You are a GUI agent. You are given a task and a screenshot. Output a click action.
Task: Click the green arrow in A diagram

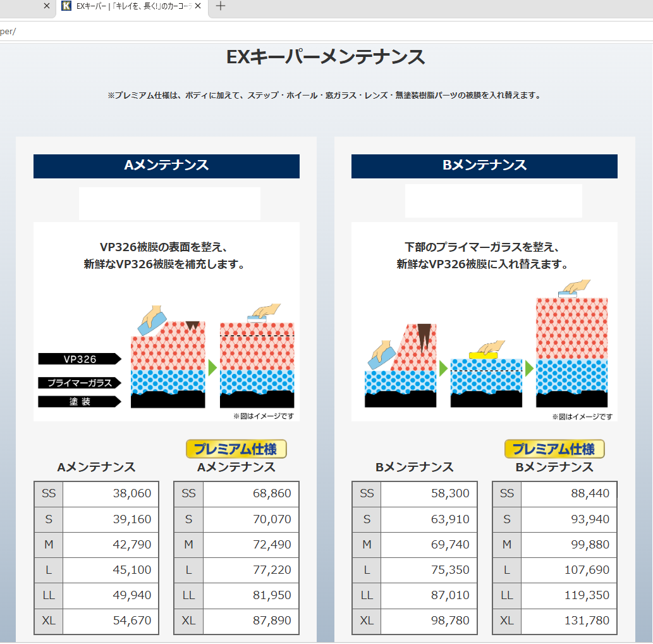[212, 367]
